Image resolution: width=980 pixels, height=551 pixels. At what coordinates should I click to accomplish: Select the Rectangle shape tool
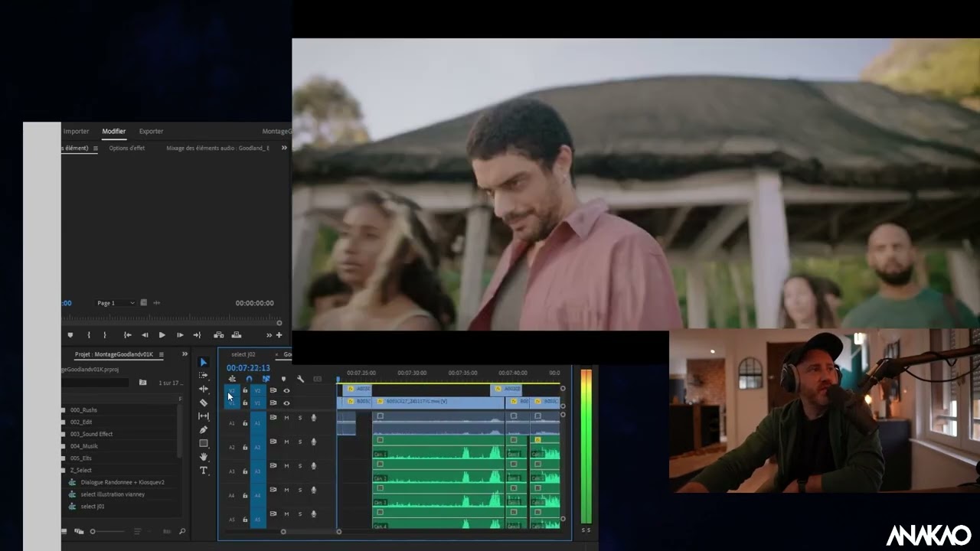(x=204, y=443)
